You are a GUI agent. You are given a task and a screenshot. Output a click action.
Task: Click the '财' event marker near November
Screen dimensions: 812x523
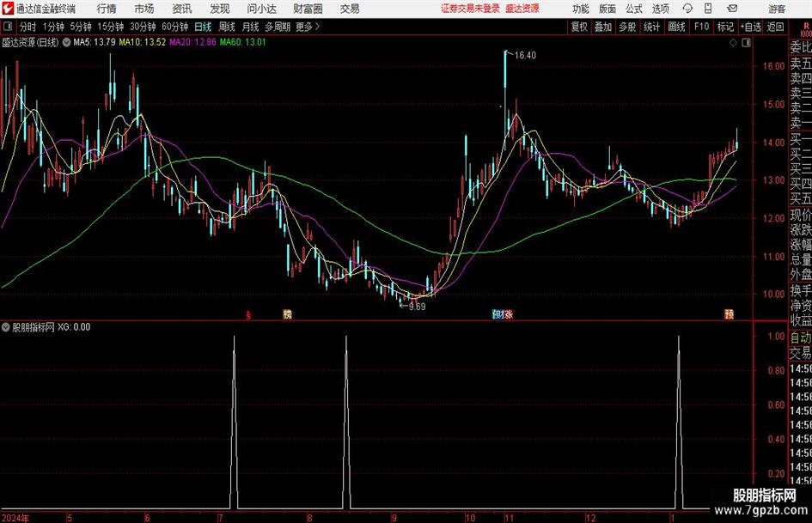[x=502, y=313]
